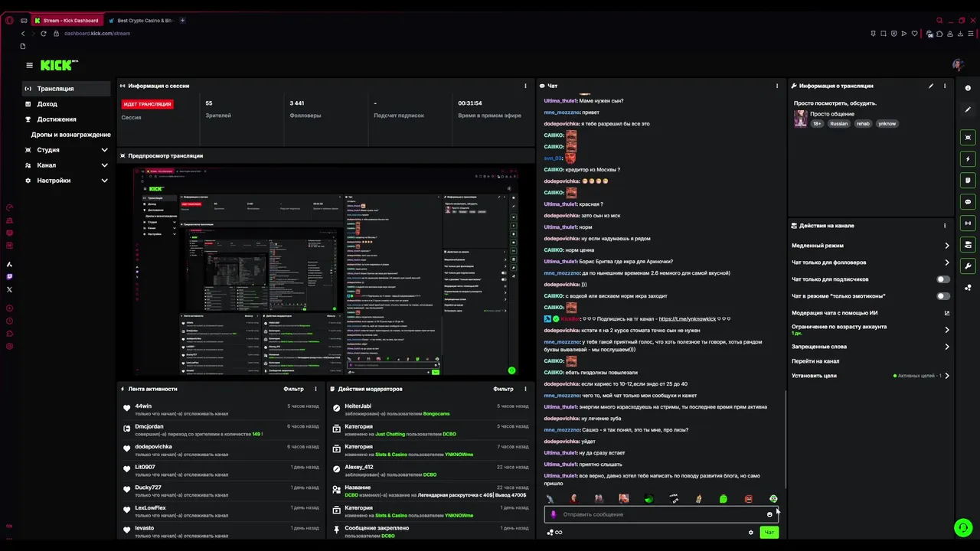This screenshot has height=551, width=980.
Task: Click the lightning bolt icon in right sidebar
Action: click(968, 159)
